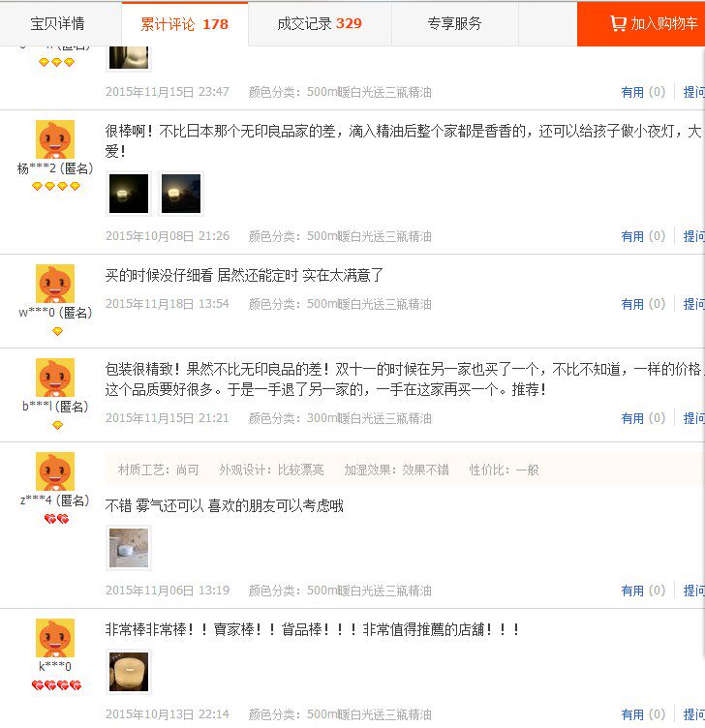This screenshot has height=728, width=705.
Task: Open the 宝贝详情 tab
Action: (x=57, y=23)
